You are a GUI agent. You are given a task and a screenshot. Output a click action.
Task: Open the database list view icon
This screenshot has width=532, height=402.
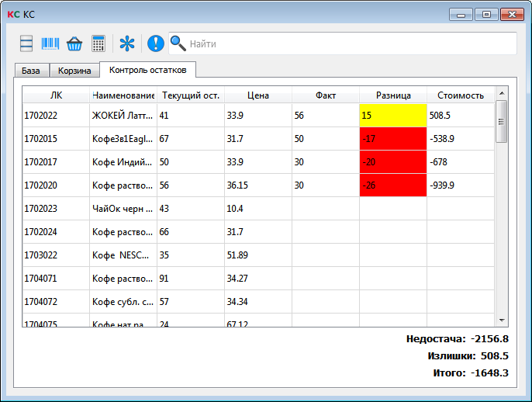(x=26, y=43)
